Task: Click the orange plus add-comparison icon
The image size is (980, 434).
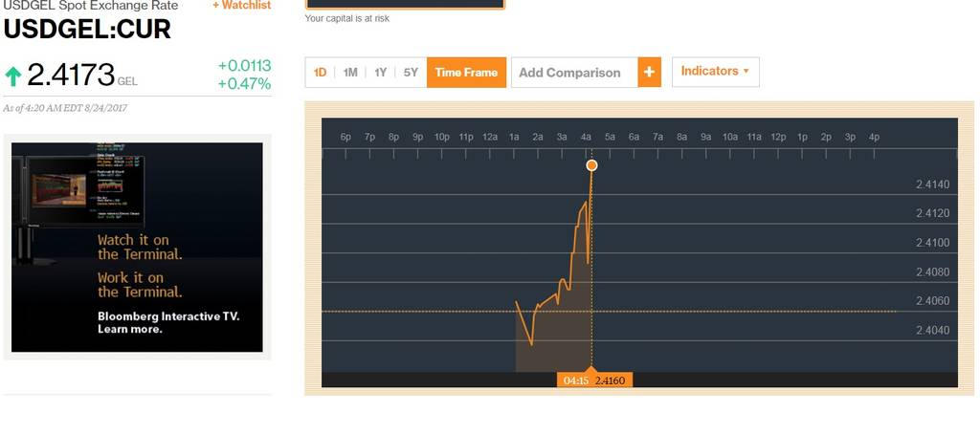Action: point(650,73)
